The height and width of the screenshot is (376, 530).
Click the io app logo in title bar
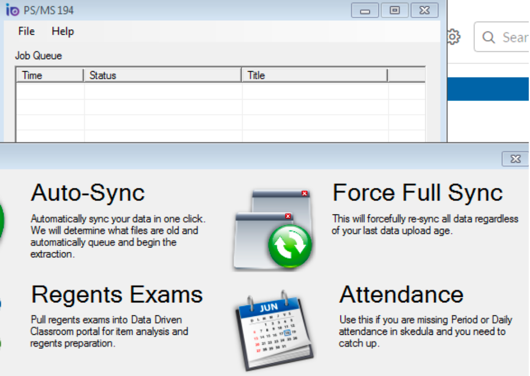[x=13, y=10]
